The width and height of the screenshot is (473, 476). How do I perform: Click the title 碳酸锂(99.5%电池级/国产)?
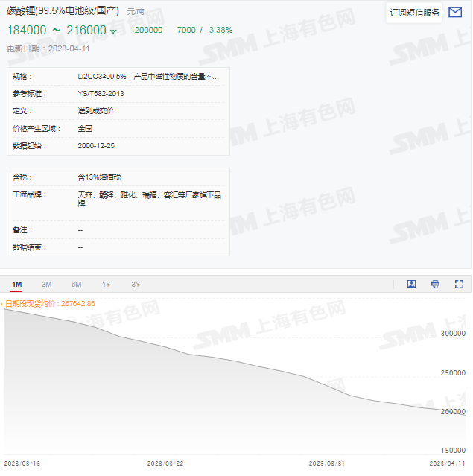pos(63,11)
